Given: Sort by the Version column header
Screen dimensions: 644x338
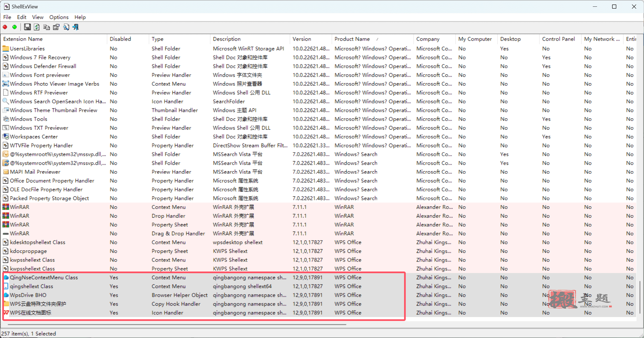Looking at the screenshot, I should pyautogui.click(x=311, y=39).
